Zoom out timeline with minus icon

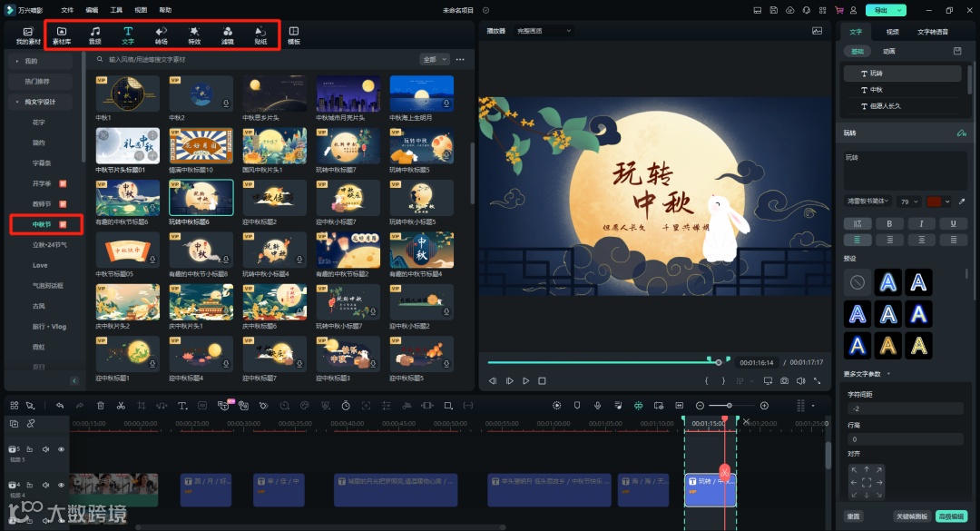click(700, 406)
